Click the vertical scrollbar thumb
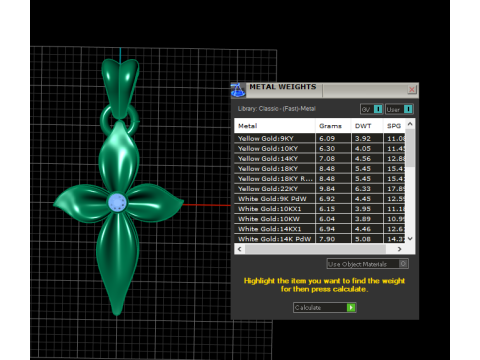Viewport: 480px width, 360px height. click(x=410, y=148)
